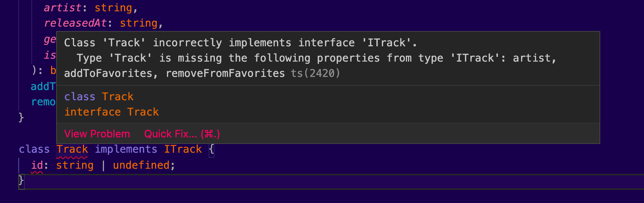The width and height of the screenshot is (644, 203).
Task: Click the ts(2420) error code in tooltip
Action: point(315,73)
